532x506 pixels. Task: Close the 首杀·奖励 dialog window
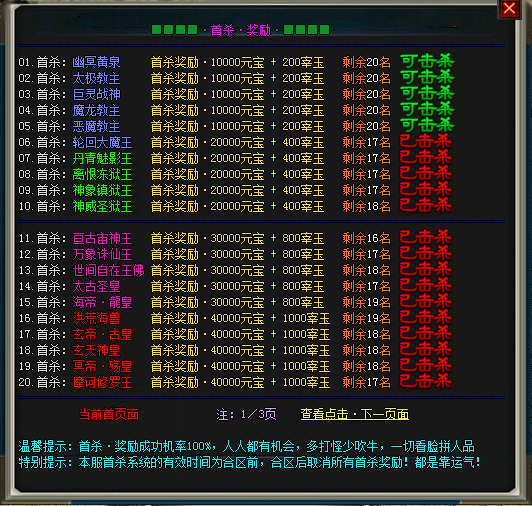pos(509,8)
